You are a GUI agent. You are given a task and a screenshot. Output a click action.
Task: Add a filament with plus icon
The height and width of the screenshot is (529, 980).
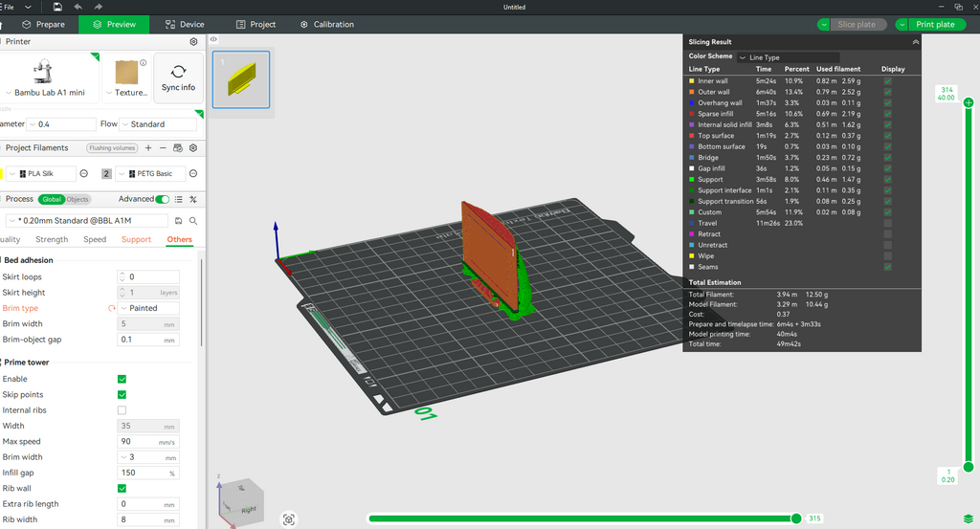(147, 148)
